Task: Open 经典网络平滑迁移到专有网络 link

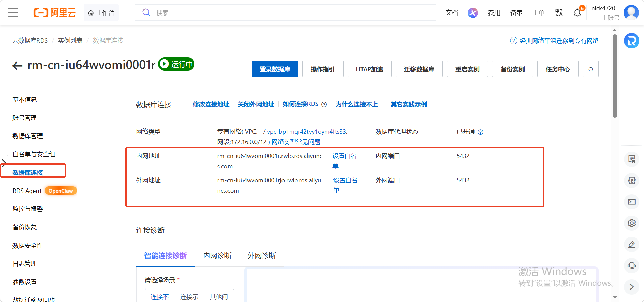Action: [559, 41]
